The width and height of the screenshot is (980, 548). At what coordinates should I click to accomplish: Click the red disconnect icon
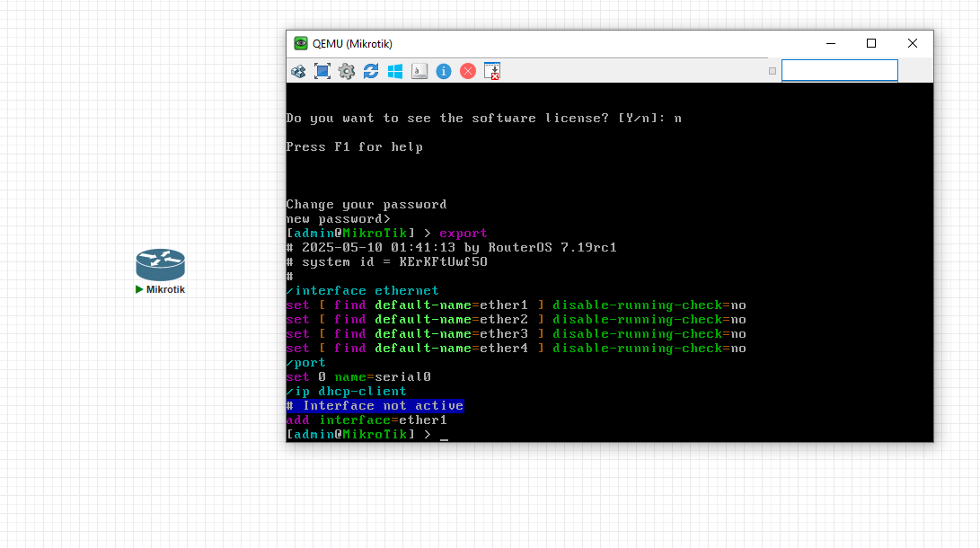coord(467,71)
